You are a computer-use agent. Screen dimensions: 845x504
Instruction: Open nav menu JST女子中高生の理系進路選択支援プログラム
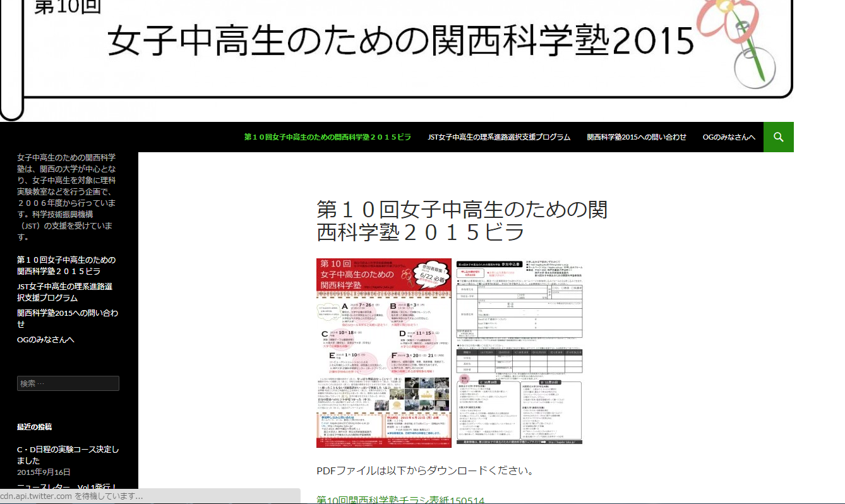pyautogui.click(x=499, y=137)
